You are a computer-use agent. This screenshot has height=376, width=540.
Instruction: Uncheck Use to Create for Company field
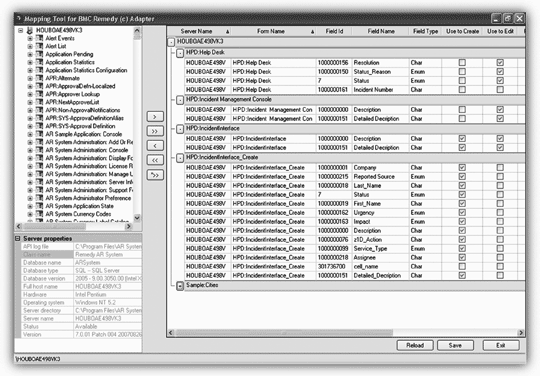click(x=462, y=167)
